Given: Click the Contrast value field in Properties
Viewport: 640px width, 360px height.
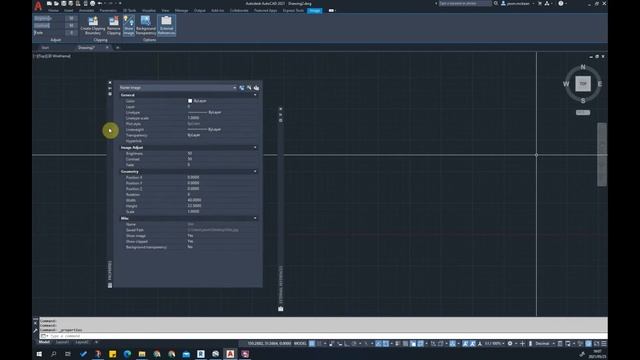Looking at the screenshot, I should [222, 159].
